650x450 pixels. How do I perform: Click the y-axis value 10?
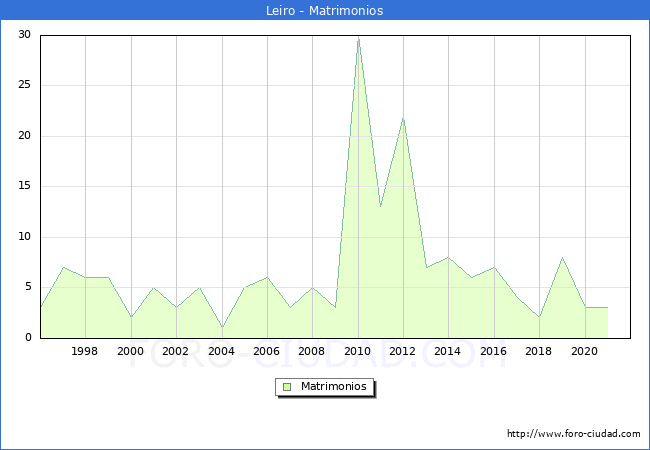click(x=24, y=237)
